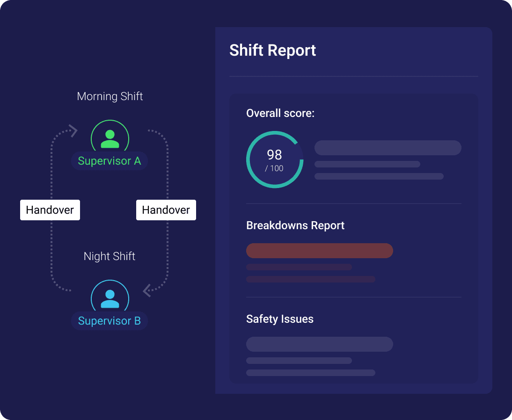
Task: Click the bottom thin bar under Safety Issues
Action: coord(311,373)
